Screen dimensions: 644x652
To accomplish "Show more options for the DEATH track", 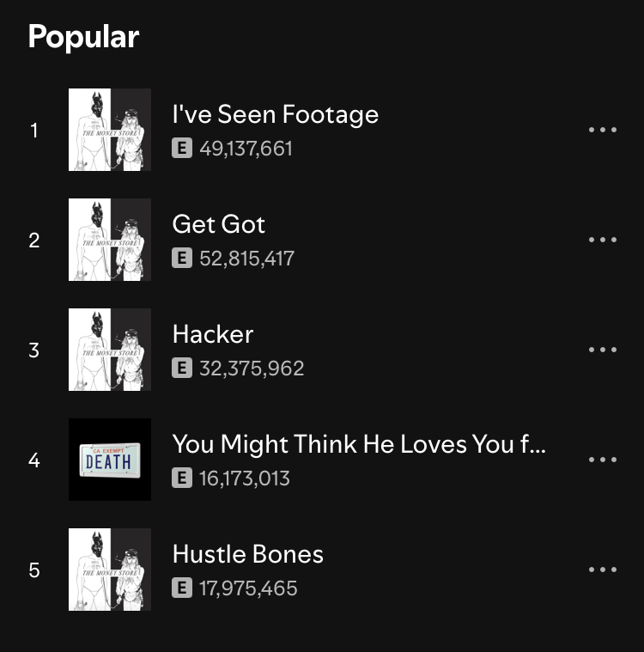I will [x=603, y=460].
